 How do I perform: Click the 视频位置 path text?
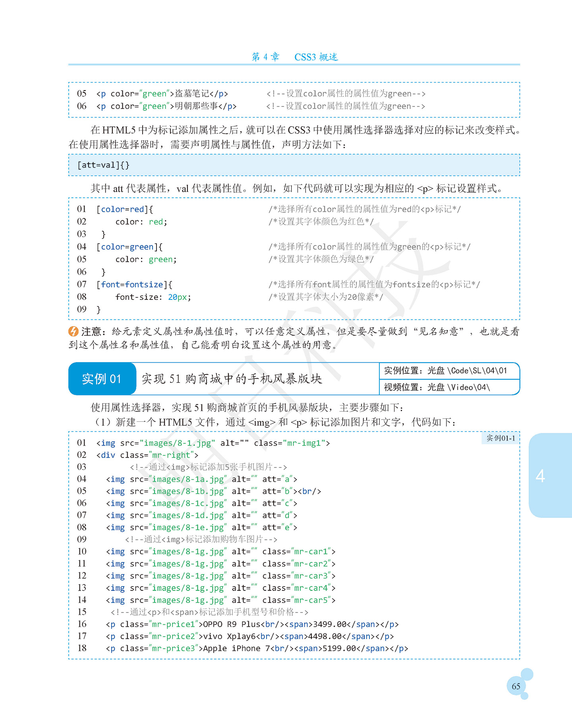pyautogui.click(x=437, y=387)
